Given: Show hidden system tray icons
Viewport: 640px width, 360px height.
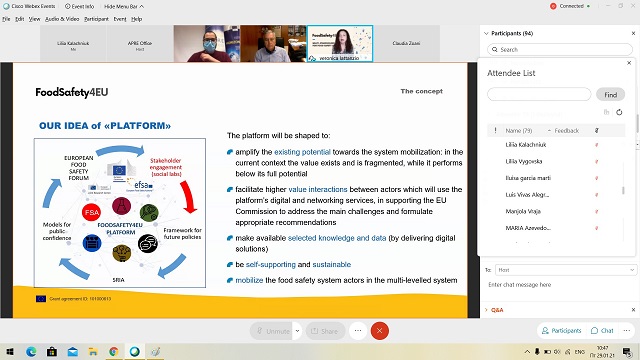Looking at the screenshot, I should click(x=527, y=351).
